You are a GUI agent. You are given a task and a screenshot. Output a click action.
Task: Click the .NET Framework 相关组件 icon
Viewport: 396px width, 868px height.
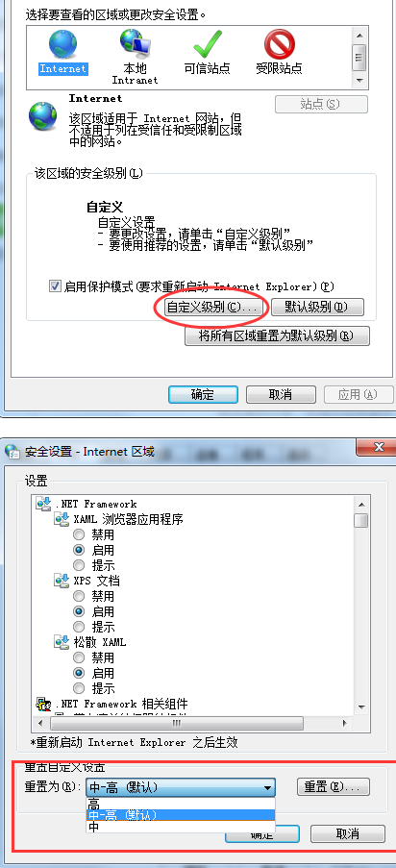43,705
